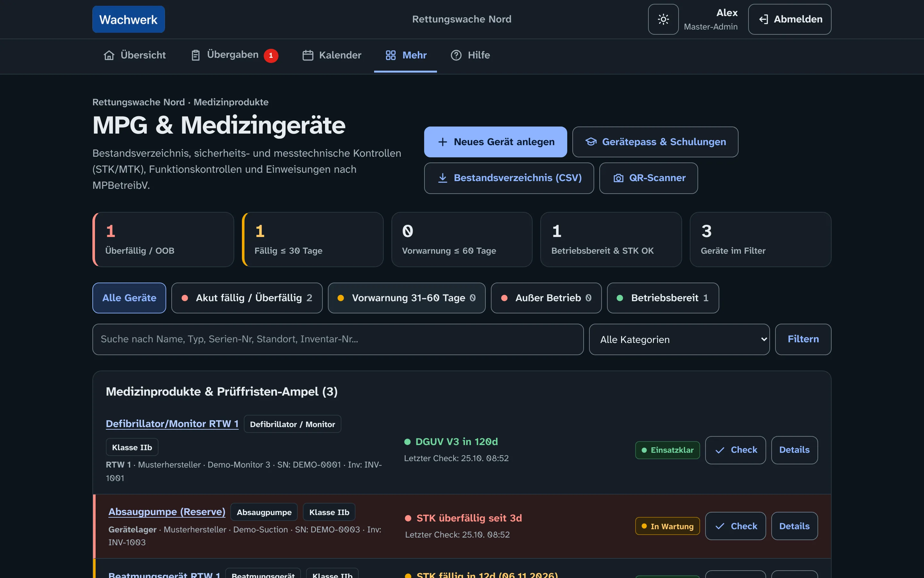The height and width of the screenshot is (578, 924).
Task: Click the Abmelden logout button
Action: pos(790,19)
